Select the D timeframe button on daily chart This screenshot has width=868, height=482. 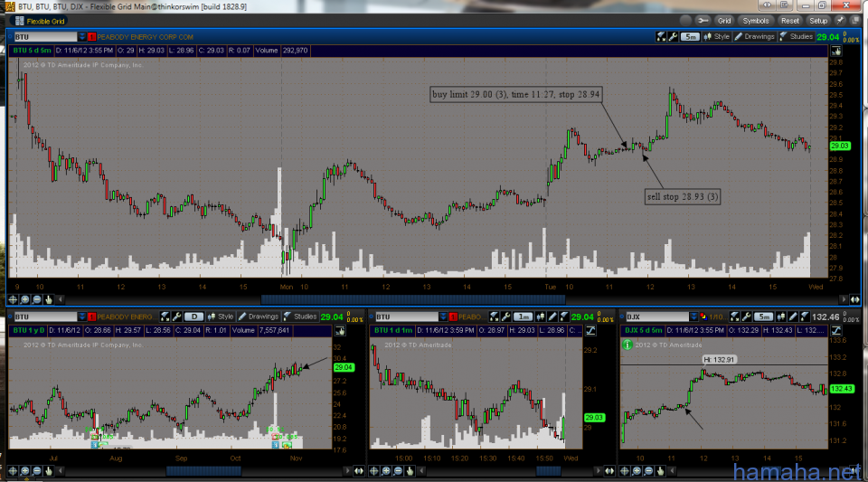(x=193, y=317)
